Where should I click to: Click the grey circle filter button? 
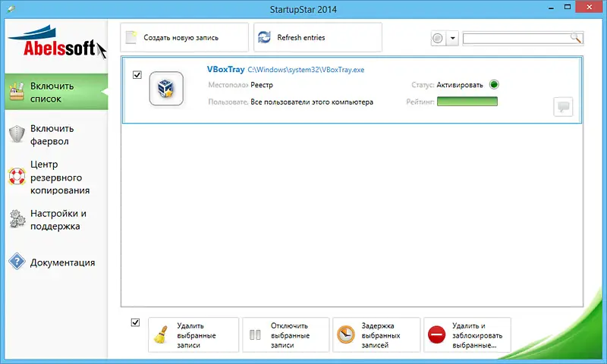(438, 38)
